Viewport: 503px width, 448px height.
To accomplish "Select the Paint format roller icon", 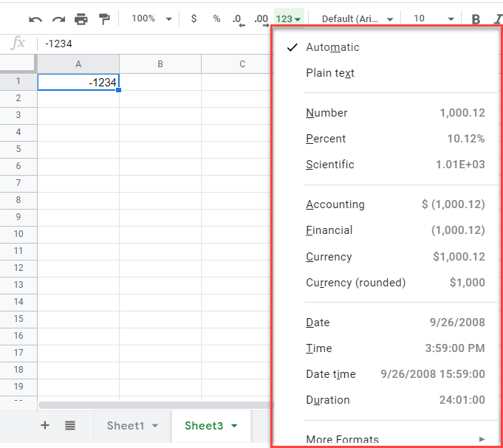I will (104, 18).
